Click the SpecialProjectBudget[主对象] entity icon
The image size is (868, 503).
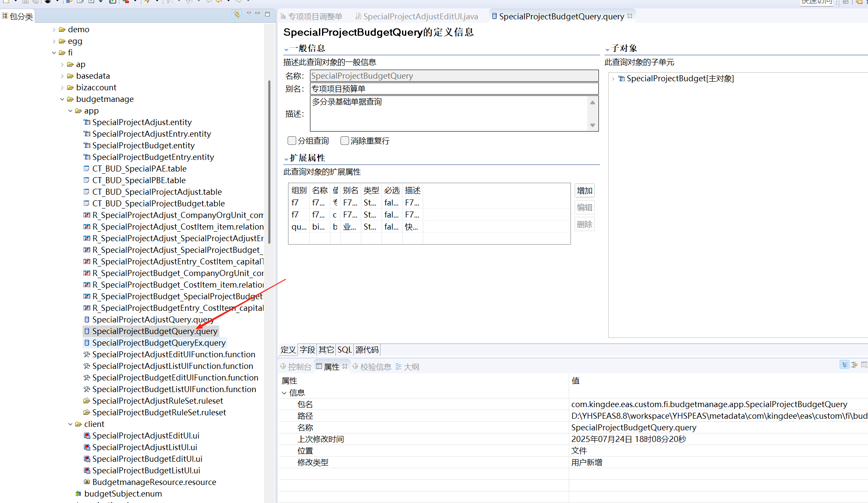pos(621,79)
